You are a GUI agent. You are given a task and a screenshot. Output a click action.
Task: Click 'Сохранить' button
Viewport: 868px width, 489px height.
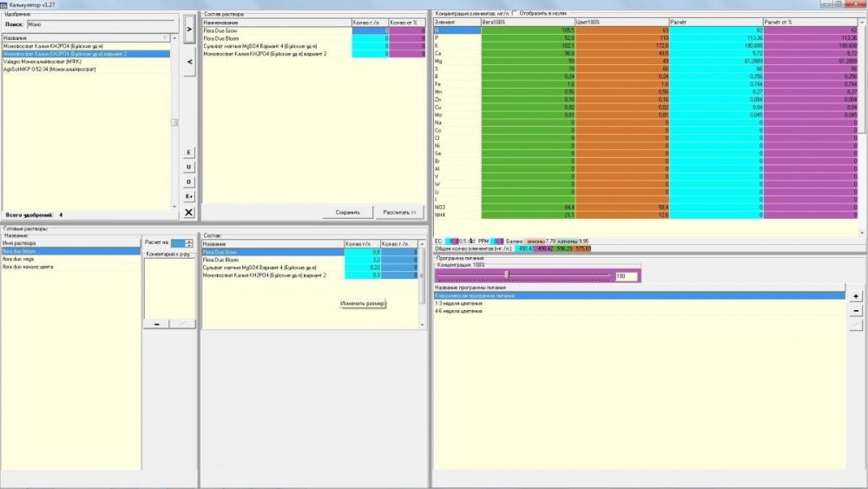(x=348, y=212)
